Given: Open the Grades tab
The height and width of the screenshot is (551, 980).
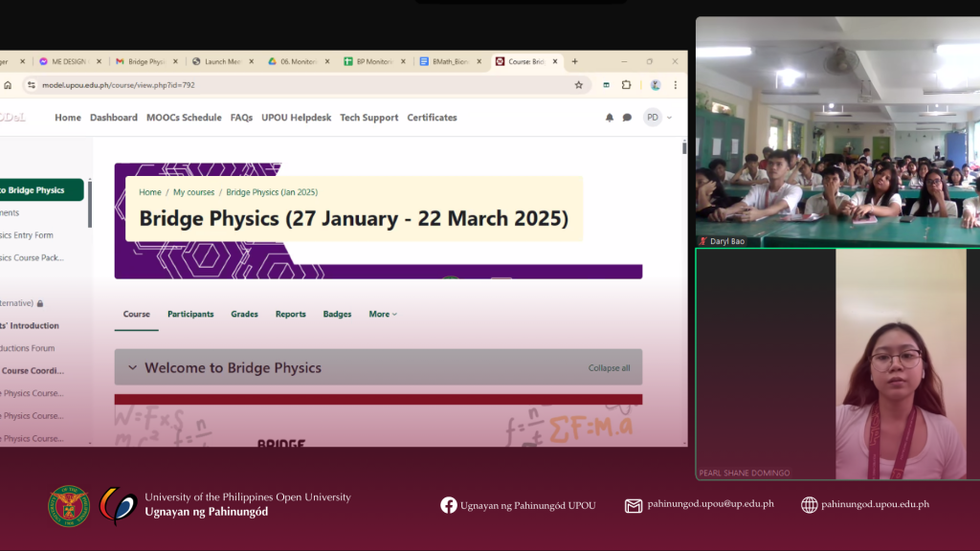Looking at the screenshot, I should point(244,314).
